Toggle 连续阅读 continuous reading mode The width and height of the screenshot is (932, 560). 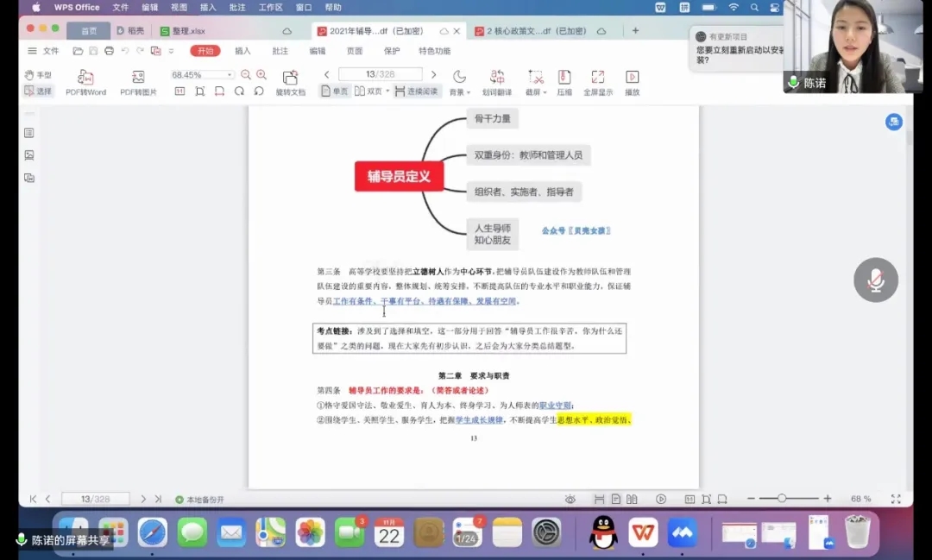417,91
